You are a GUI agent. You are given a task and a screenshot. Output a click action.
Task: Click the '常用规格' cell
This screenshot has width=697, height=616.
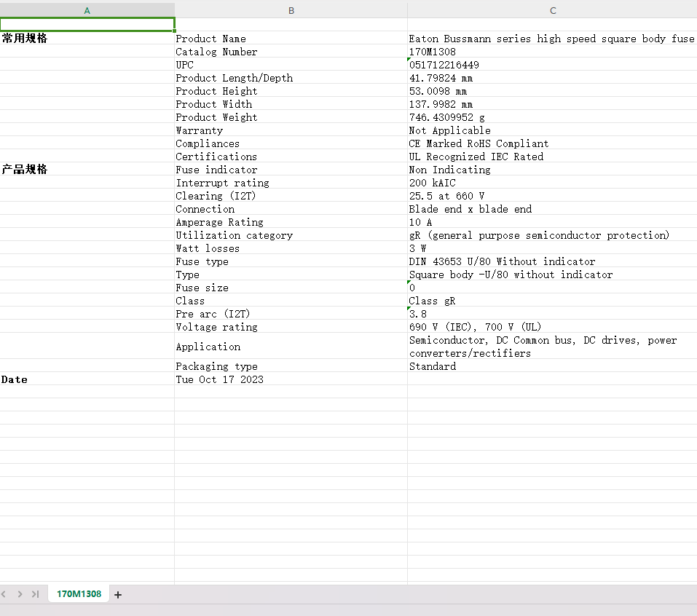point(87,38)
